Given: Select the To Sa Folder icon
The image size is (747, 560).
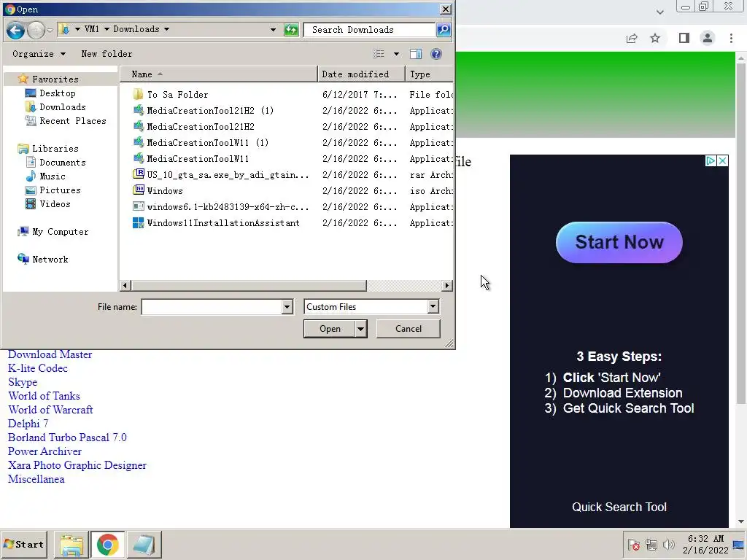Looking at the screenshot, I should (138, 94).
